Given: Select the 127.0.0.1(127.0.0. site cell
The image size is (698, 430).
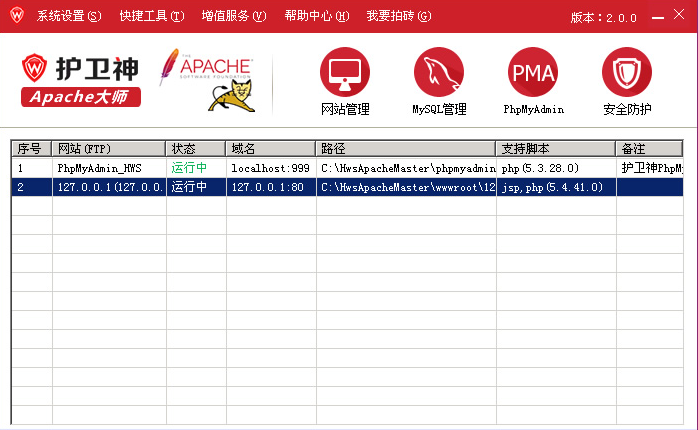Looking at the screenshot, I should click(x=110, y=187).
